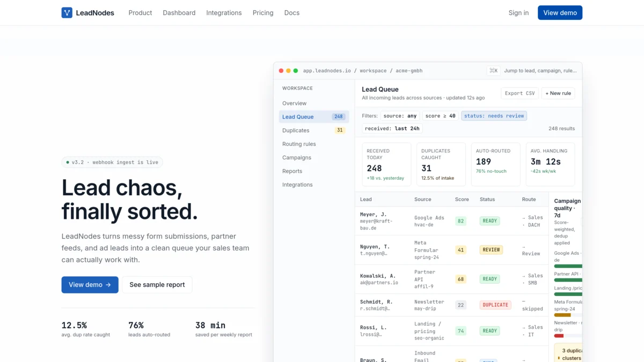
Task: Click the Newsletter drip campaign quality bar
Action: coord(568,336)
